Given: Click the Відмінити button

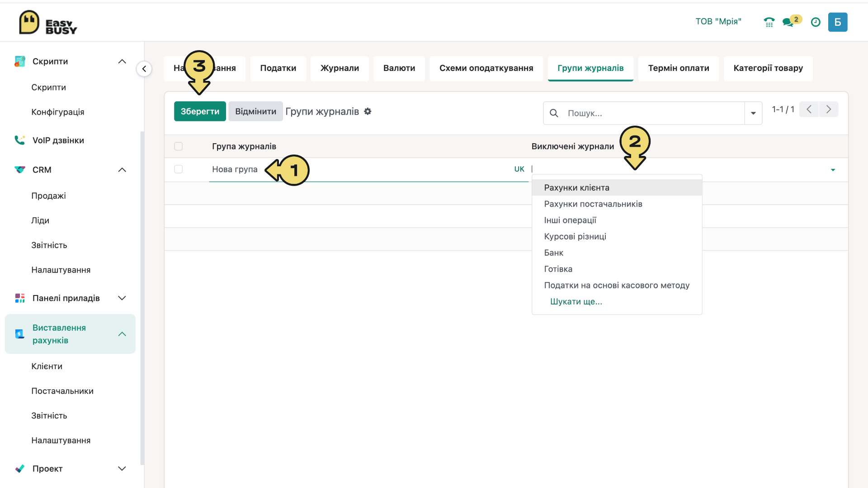Looking at the screenshot, I should point(255,111).
